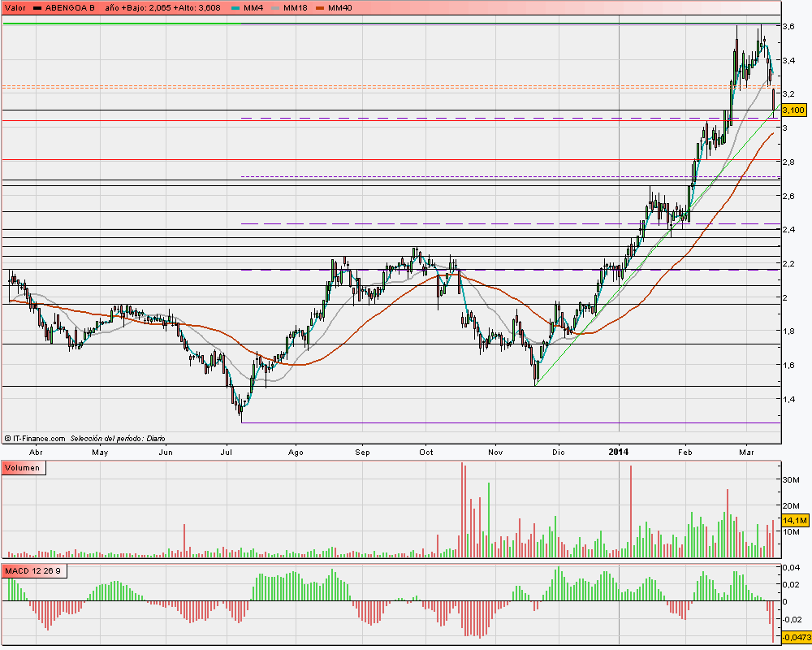Click the 2,8 price axis label
The height and width of the screenshot is (650, 812).
(789, 162)
